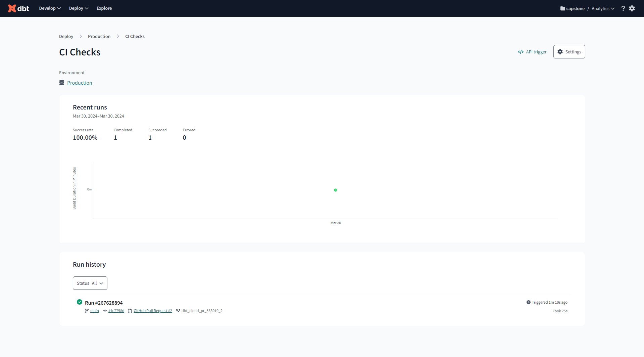Click the Run history heading

pos(89,265)
